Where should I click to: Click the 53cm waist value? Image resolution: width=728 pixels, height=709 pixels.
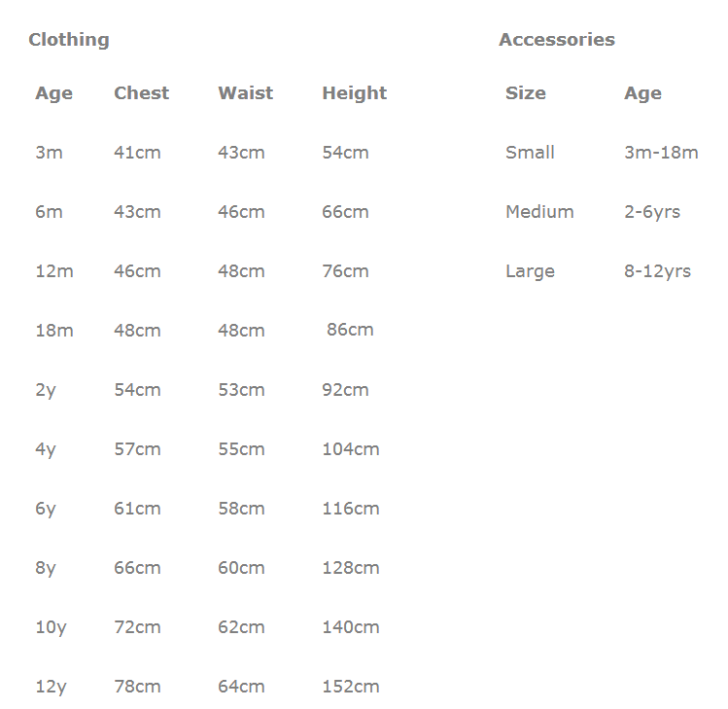pos(241,390)
